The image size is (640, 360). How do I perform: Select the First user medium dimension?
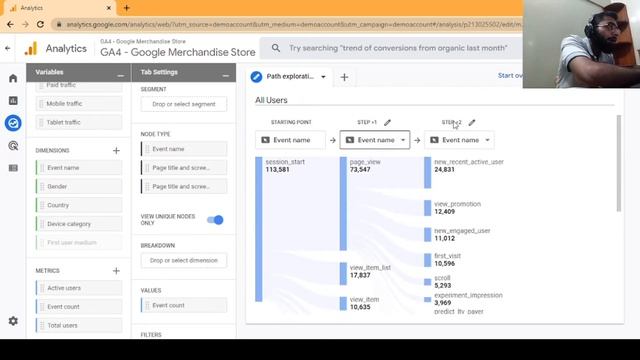79,243
